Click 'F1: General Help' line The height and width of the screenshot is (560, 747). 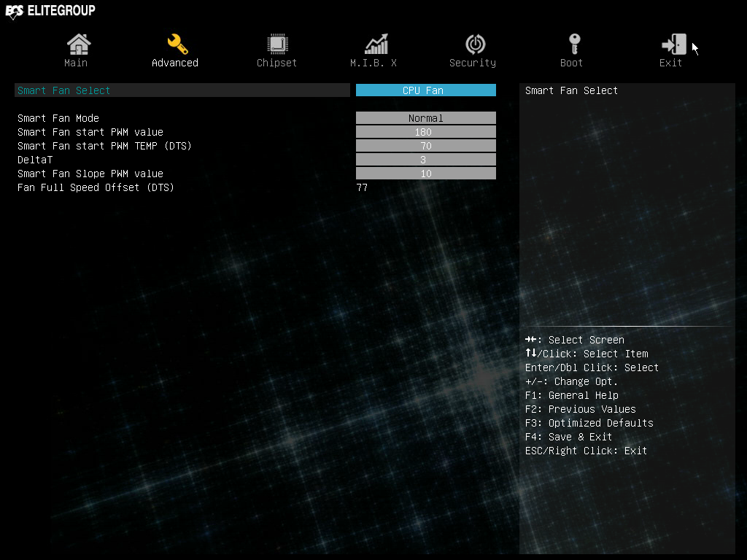tap(572, 395)
